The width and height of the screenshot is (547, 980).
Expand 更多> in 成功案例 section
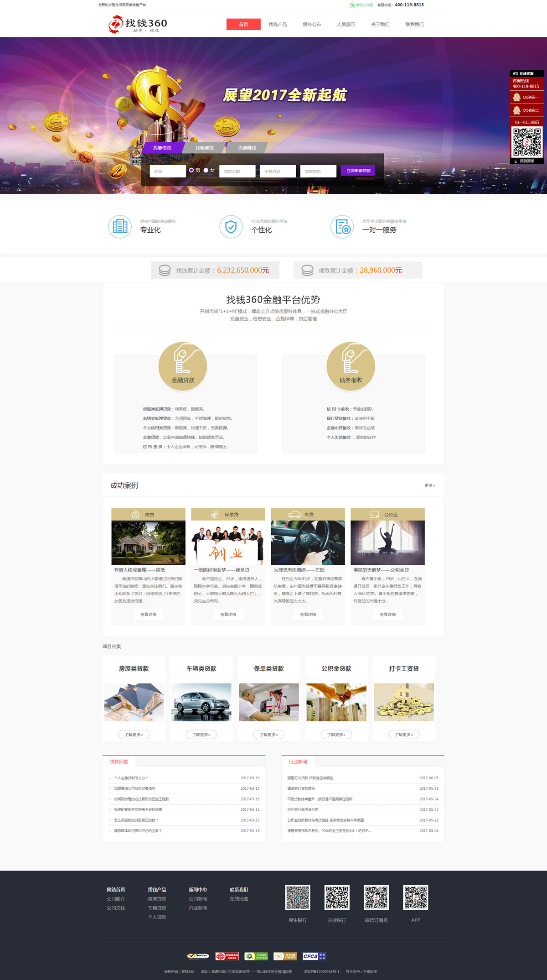429,485
